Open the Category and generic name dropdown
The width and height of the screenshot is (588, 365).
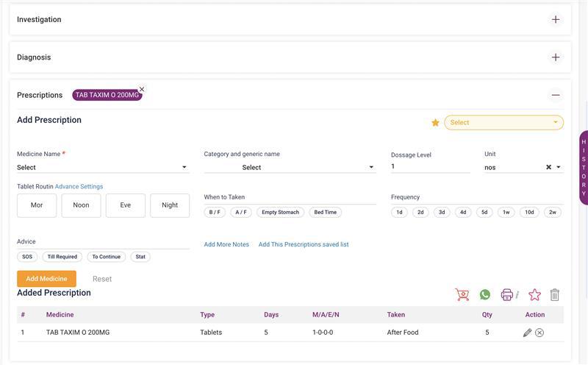pyautogui.click(x=290, y=168)
